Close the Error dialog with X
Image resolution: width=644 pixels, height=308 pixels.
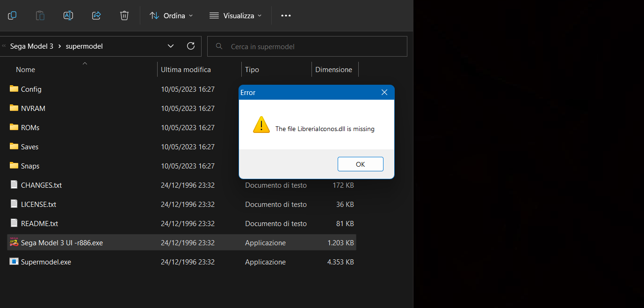pos(384,92)
